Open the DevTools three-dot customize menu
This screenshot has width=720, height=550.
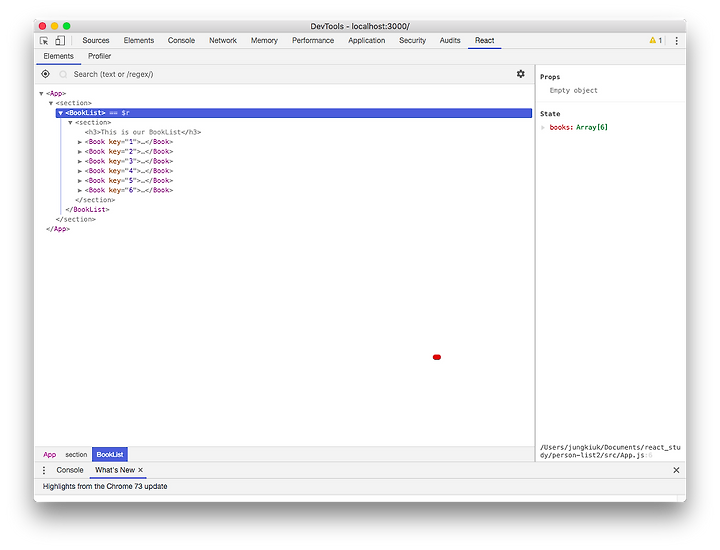[676, 41]
